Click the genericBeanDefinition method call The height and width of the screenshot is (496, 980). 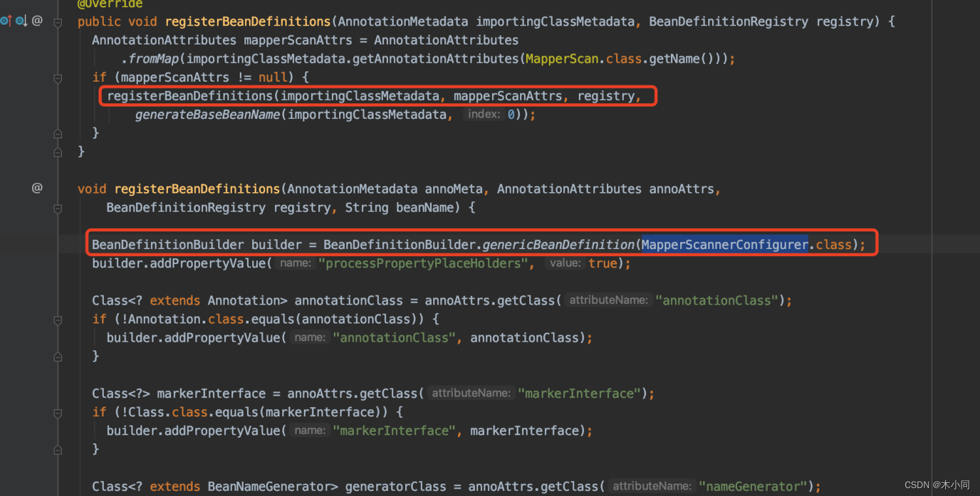pyautogui.click(x=558, y=244)
